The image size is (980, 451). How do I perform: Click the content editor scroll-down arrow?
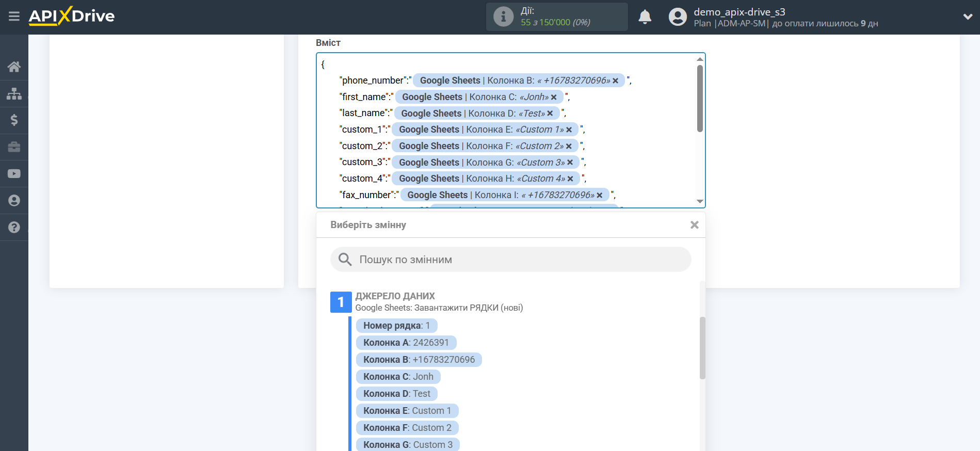pyautogui.click(x=700, y=201)
